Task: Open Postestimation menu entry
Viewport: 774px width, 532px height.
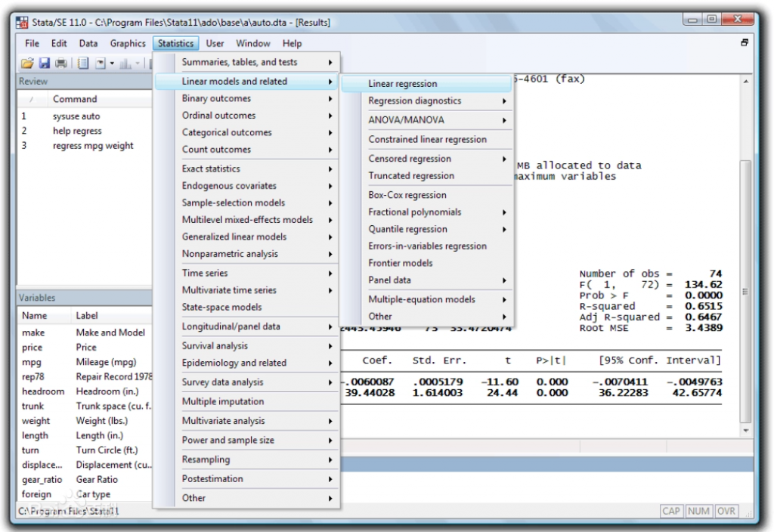Action: [x=246, y=479]
